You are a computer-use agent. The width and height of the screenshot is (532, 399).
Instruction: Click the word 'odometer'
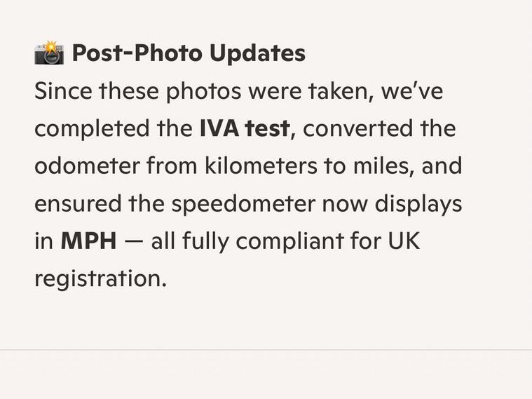87,166
